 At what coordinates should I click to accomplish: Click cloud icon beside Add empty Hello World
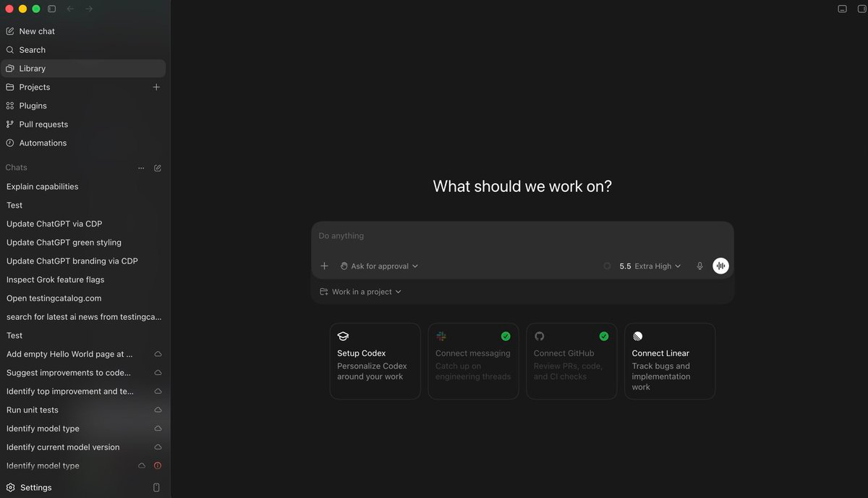(158, 355)
